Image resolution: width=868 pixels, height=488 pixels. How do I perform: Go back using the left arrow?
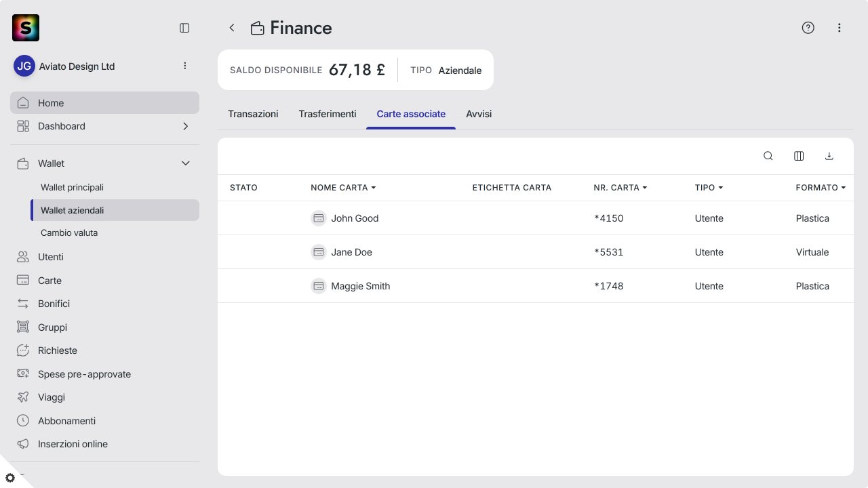point(232,28)
